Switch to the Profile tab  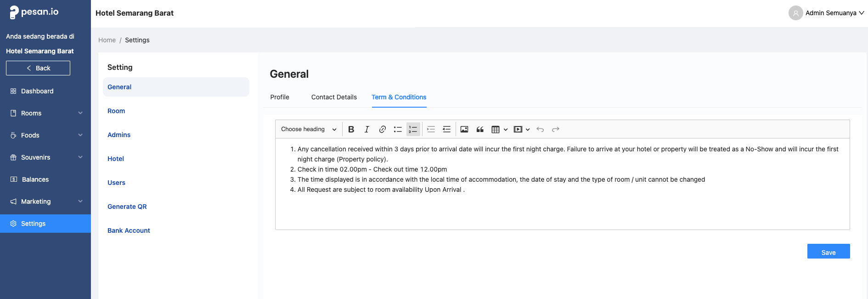[x=280, y=97]
